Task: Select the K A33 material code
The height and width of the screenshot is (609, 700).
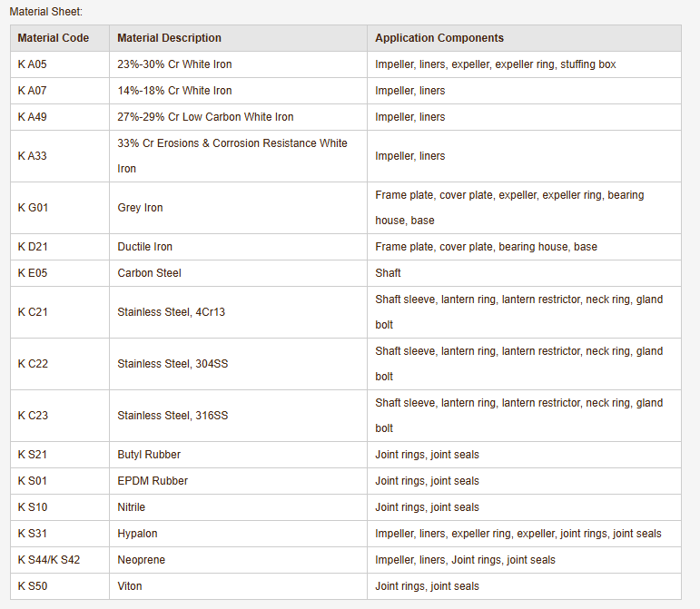Action: pos(32,156)
